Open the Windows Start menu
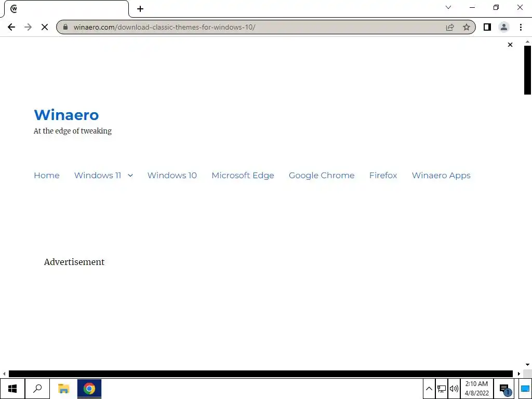 [12, 389]
